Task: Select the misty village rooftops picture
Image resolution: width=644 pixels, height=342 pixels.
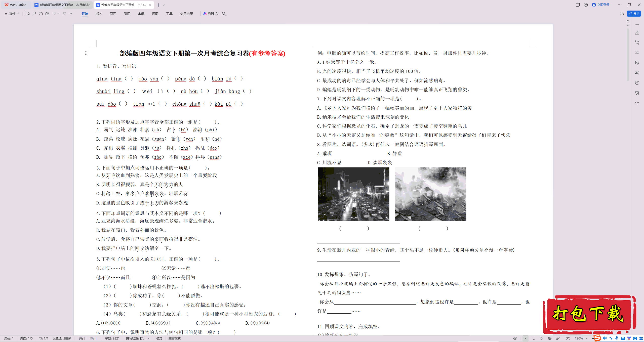Action: coord(430,194)
